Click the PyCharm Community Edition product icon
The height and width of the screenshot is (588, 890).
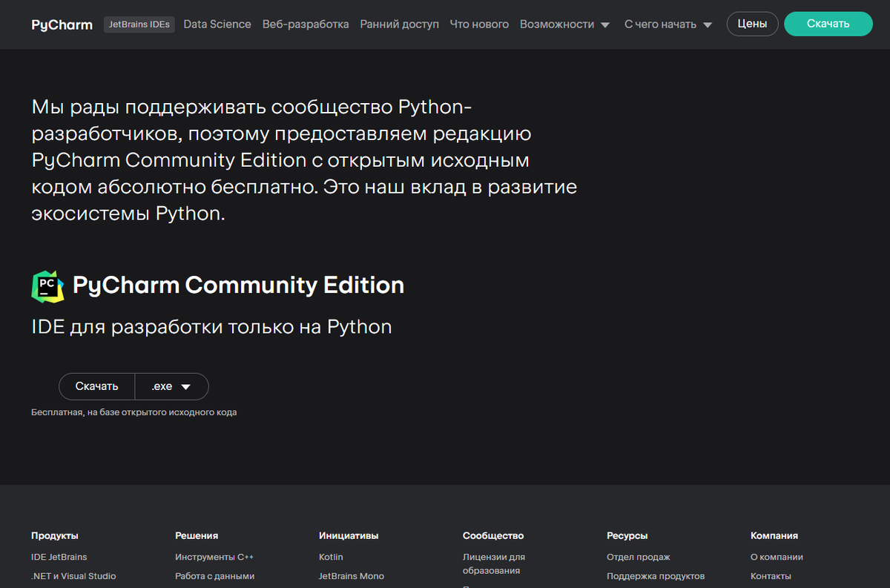(x=47, y=285)
